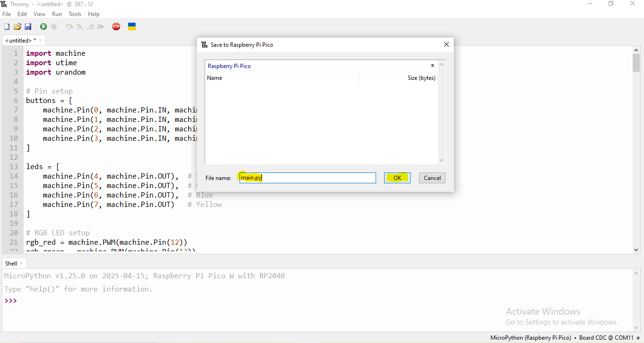Click the '# Pin setup' comment line
Screen dimensions: 644x343
point(49,91)
